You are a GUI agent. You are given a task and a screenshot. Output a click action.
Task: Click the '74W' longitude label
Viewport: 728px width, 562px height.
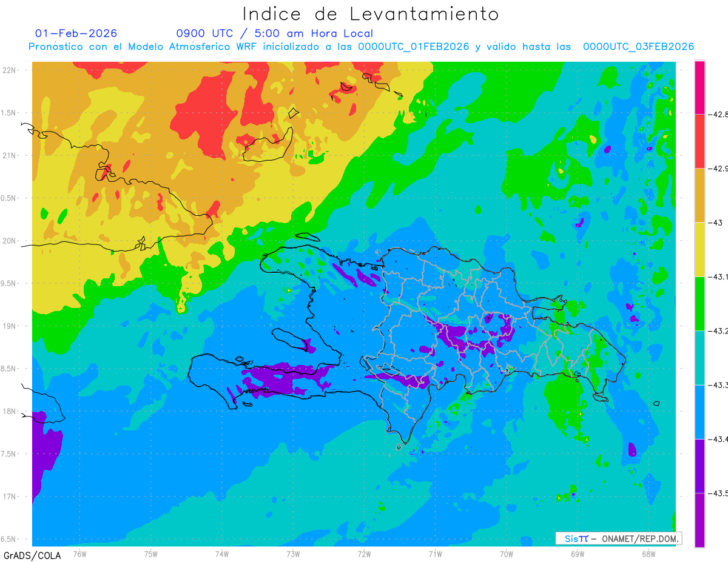[x=222, y=554]
